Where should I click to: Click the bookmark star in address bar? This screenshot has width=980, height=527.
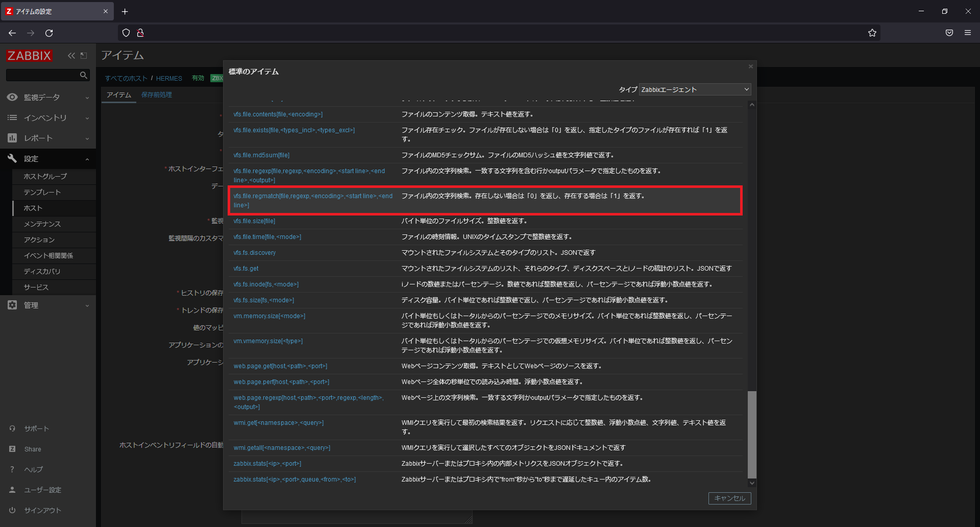pyautogui.click(x=872, y=33)
